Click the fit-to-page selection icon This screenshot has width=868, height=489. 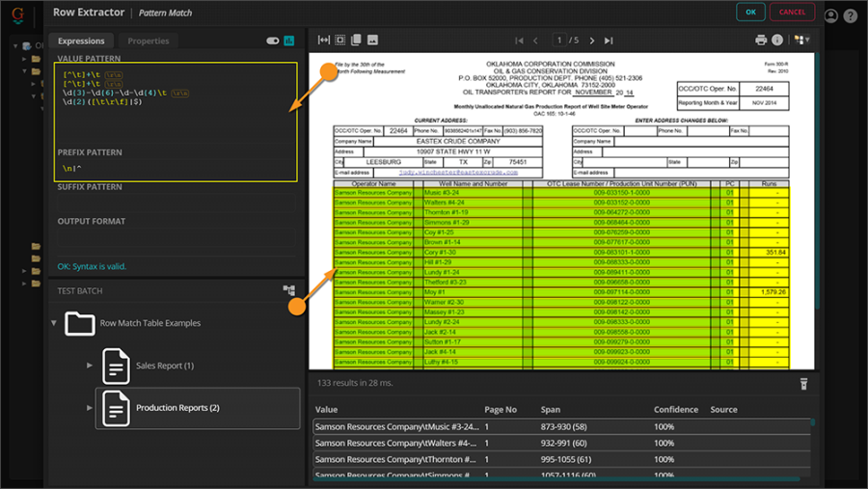point(340,41)
